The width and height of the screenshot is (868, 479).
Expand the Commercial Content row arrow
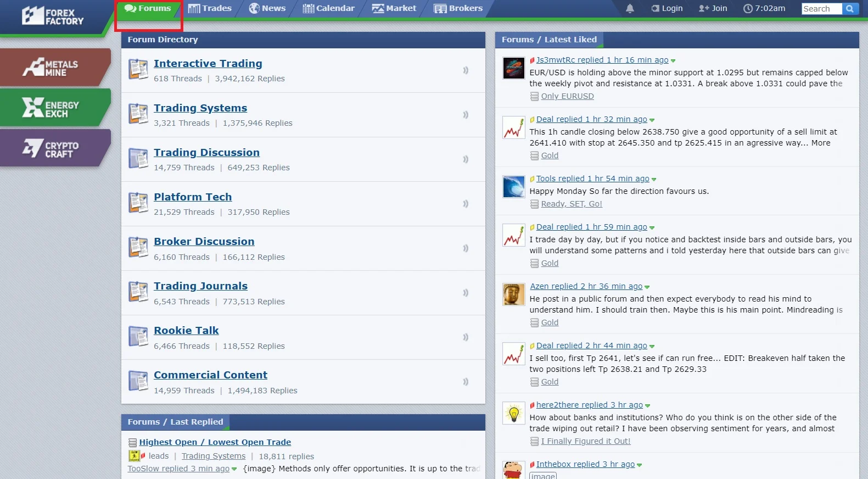(x=466, y=382)
